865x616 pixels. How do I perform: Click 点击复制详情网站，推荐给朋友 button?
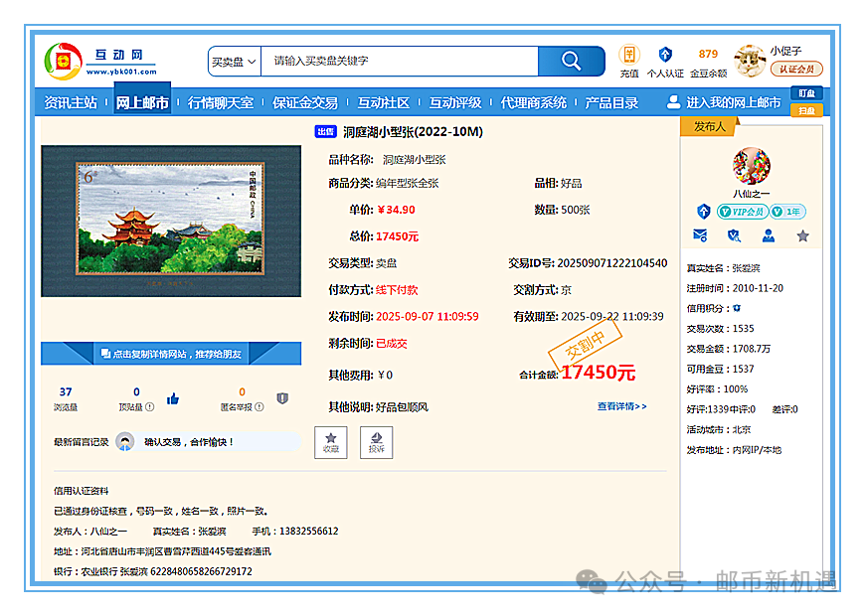(171, 354)
